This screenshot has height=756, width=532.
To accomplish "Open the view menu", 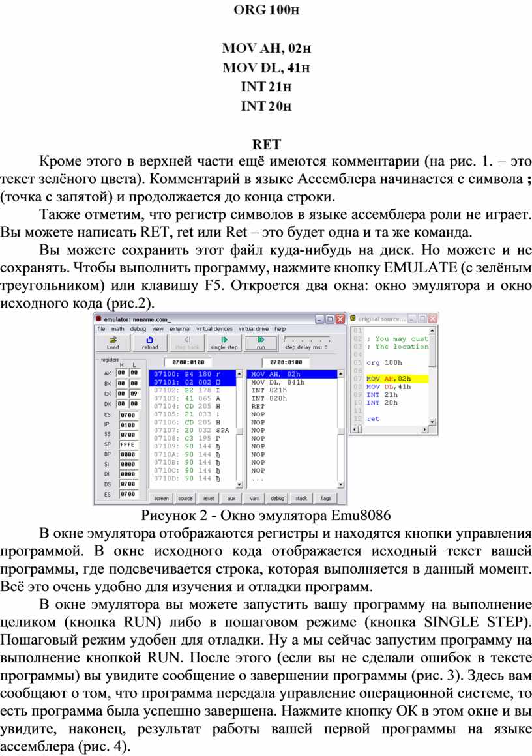I will 158,329.
